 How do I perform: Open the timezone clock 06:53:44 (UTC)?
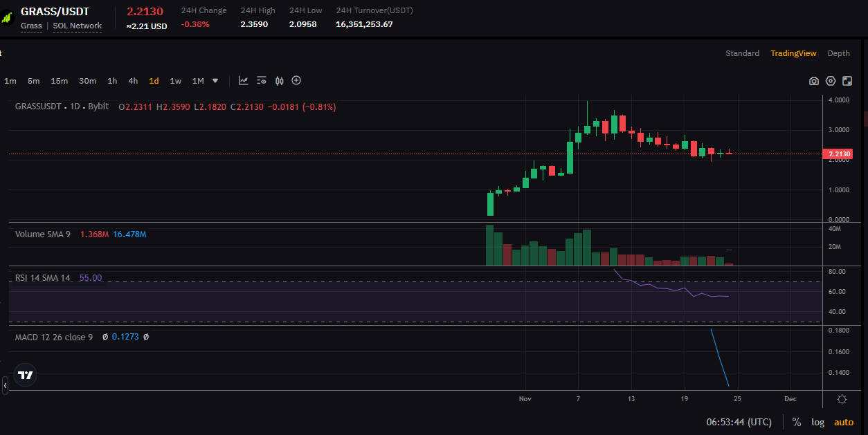click(739, 422)
